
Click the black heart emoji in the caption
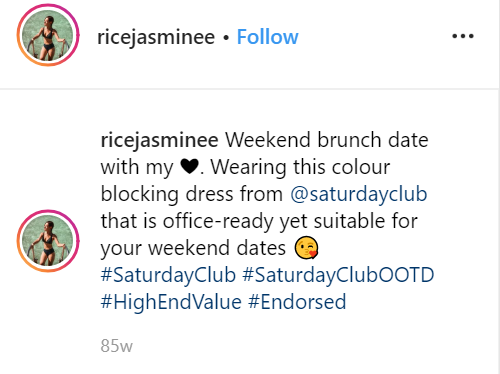189,167
